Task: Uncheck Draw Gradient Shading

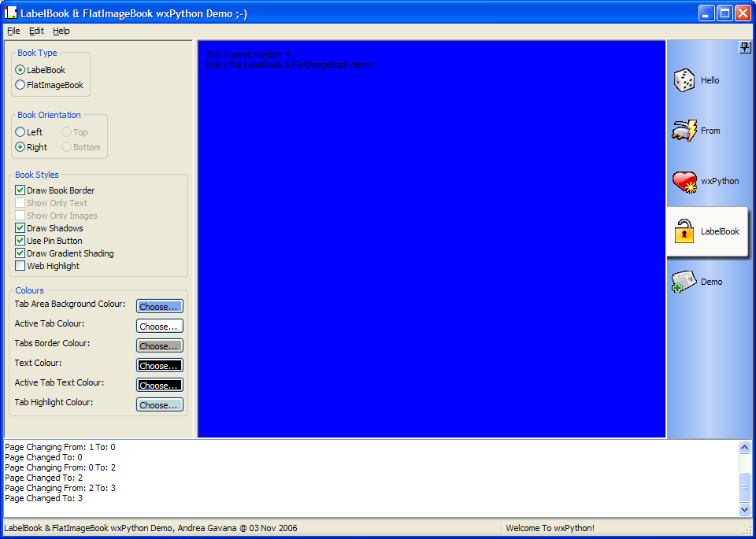Action: [20, 253]
